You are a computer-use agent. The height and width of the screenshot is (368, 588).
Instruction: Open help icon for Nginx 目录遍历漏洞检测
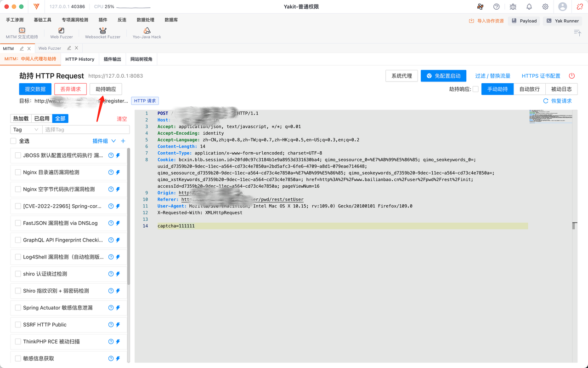[111, 172]
